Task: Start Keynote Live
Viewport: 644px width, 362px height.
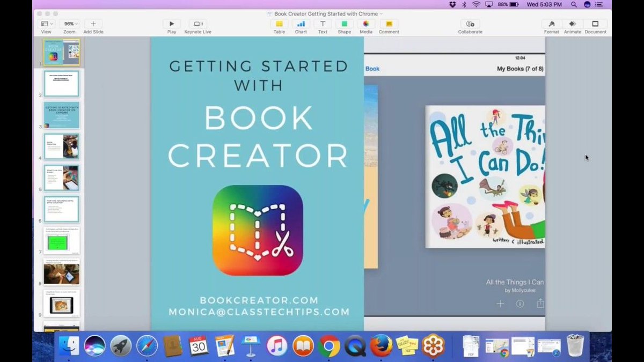Action: (198, 24)
